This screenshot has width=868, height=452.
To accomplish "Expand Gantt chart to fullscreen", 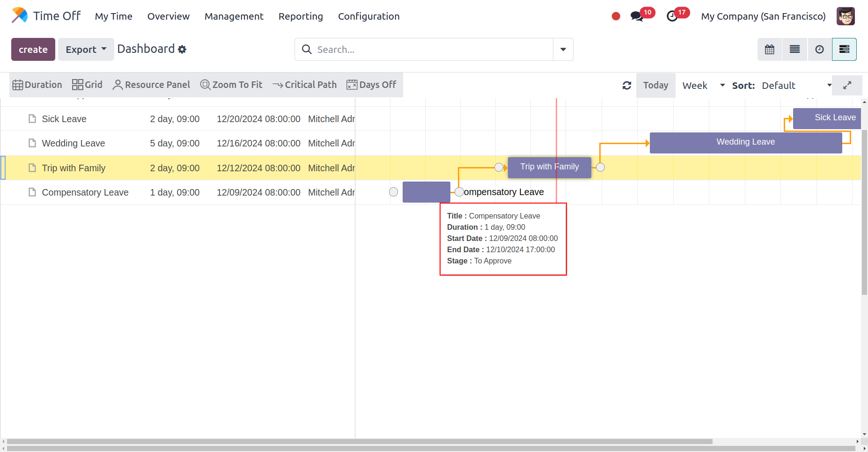I will pyautogui.click(x=847, y=85).
